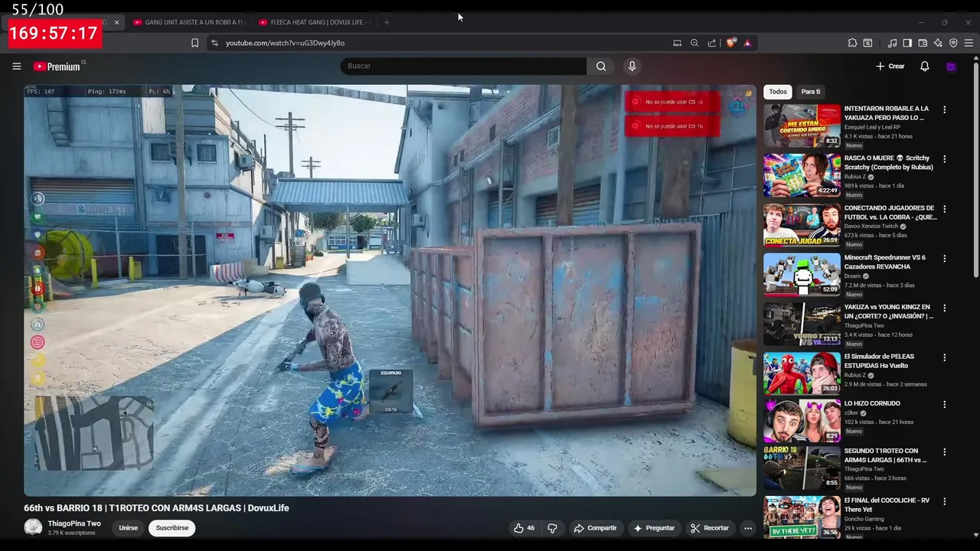Open RASCA O MUERE Scritchy Scratchy thumbnail
Image resolution: width=980 pixels, height=551 pixels.
coord(802,175)
